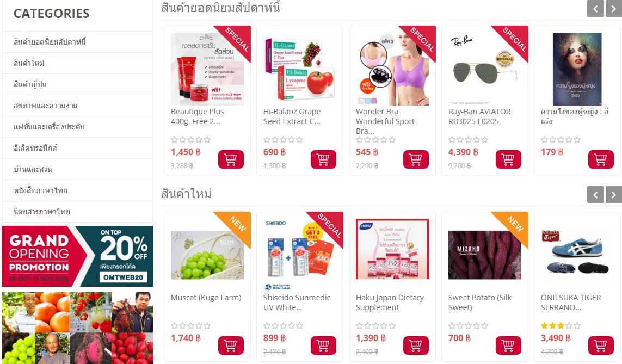Open the Ray-Ban AVIATOR RB3025 L0205 product link
Viewport: 622px width, 364px height.
coord(479,116)
